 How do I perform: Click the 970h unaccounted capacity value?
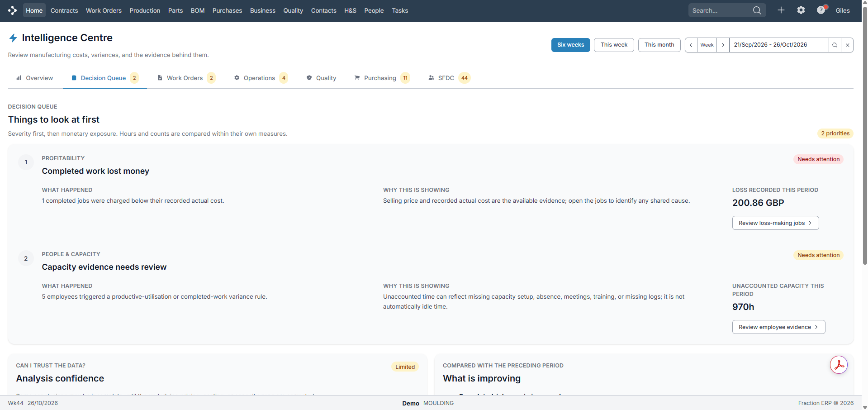click(743, 307)
